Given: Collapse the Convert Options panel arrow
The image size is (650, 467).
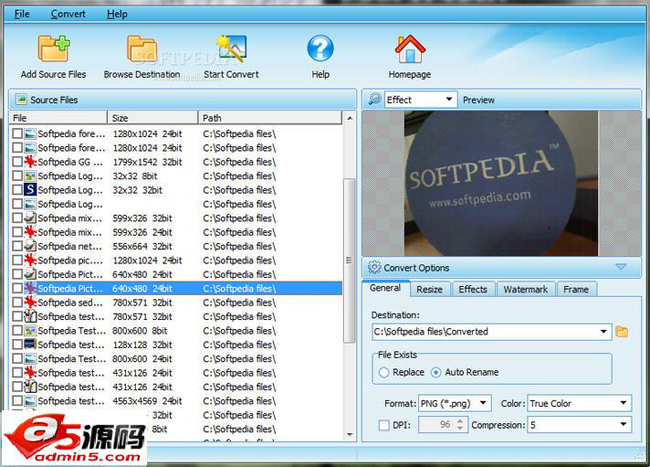Looking at the screenshot, I should pyautogui.click(x=621, y=268).
